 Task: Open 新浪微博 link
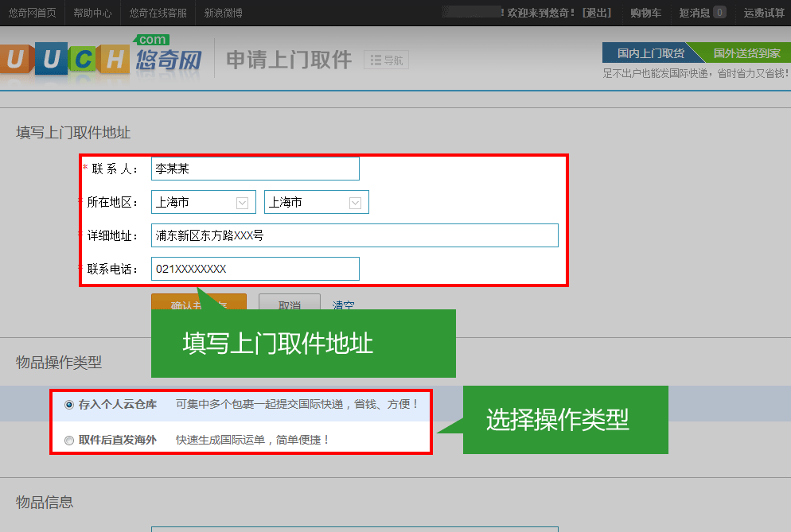click(x=223, y=13)
